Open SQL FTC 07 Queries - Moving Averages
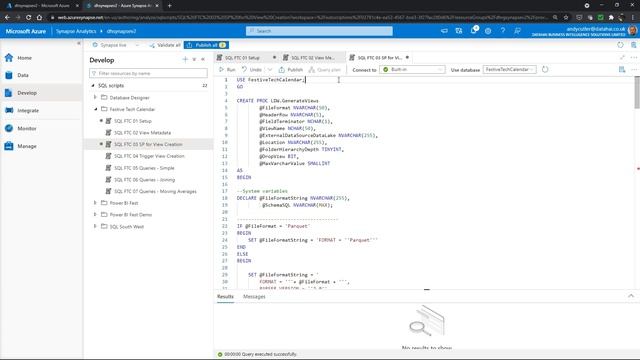 point(155,191)
